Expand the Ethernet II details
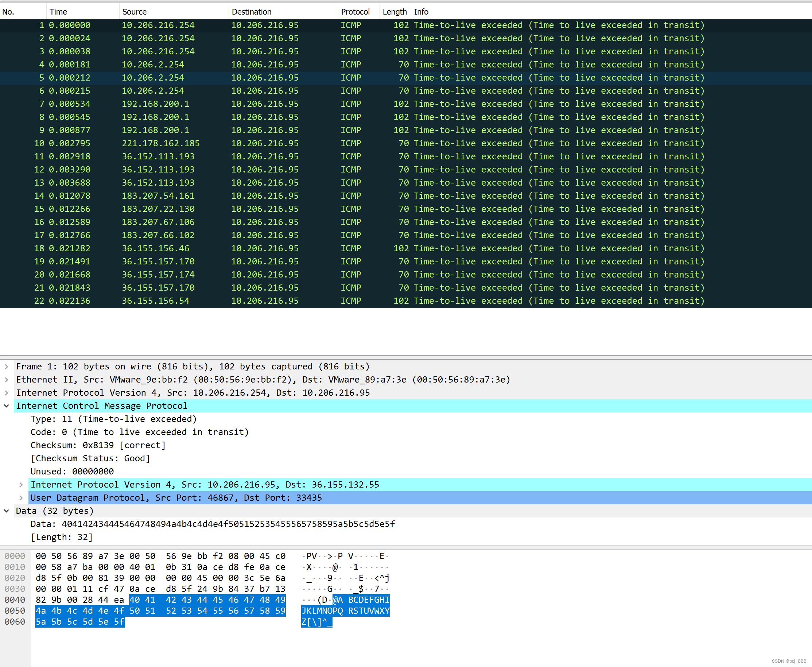Screen dimensions: 812x667 click(x=7, y=380)
